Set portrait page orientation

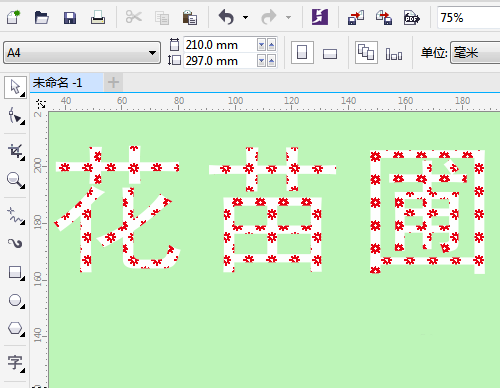point(302,53)
